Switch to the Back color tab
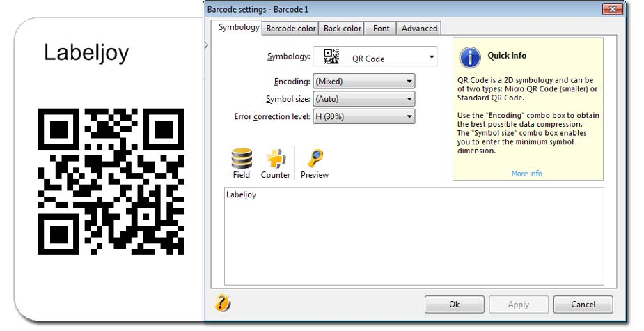The width and height of the screenshot is (644, 331). tap(342, 29)
